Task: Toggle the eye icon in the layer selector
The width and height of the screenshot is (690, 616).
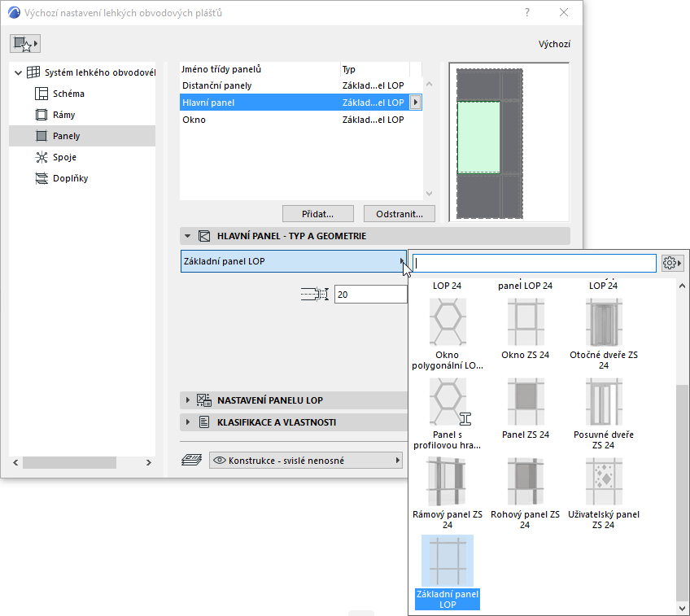Action: [219, 461]
